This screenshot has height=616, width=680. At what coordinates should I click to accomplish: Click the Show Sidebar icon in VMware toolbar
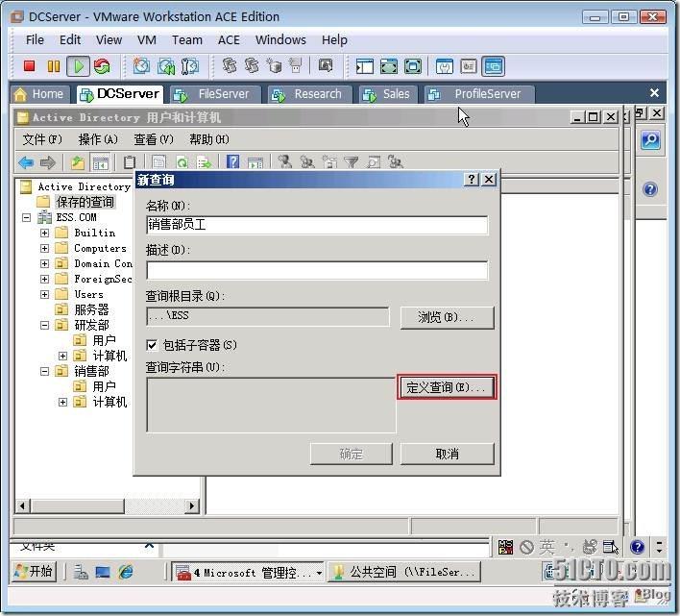(365, 66)
